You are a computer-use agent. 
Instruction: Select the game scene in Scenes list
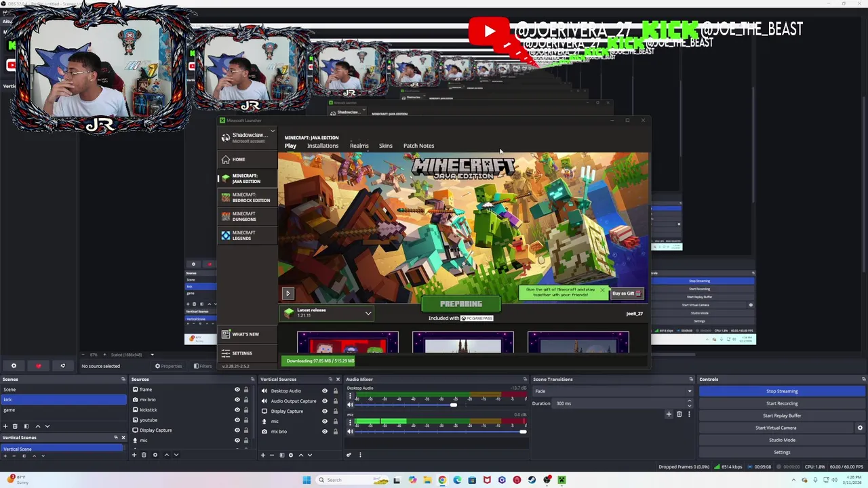(62, 410)
